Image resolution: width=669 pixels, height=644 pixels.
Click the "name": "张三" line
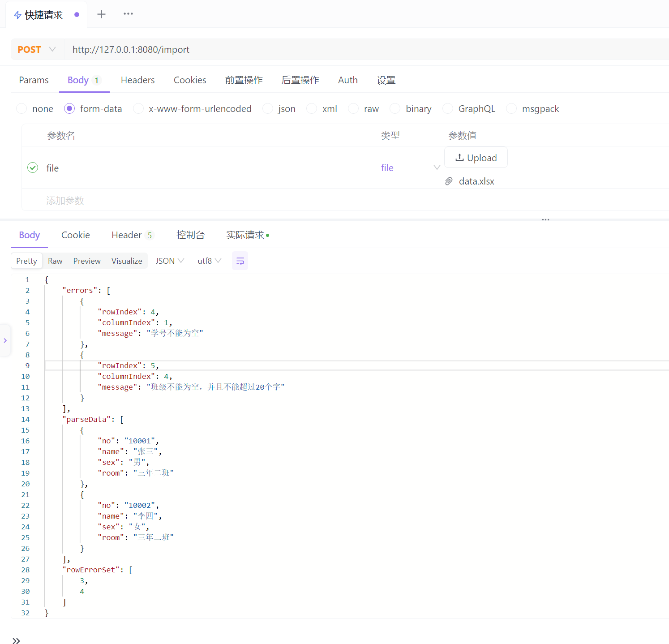(130, 452)
